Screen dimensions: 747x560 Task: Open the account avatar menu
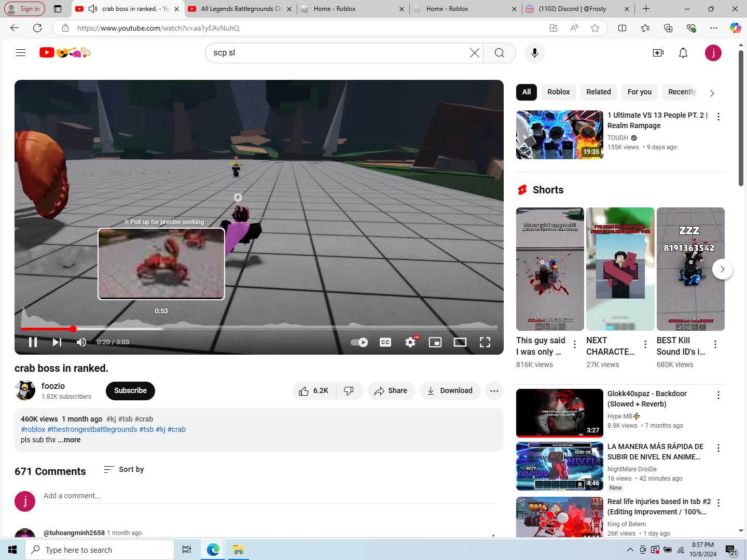pos(713,53)
